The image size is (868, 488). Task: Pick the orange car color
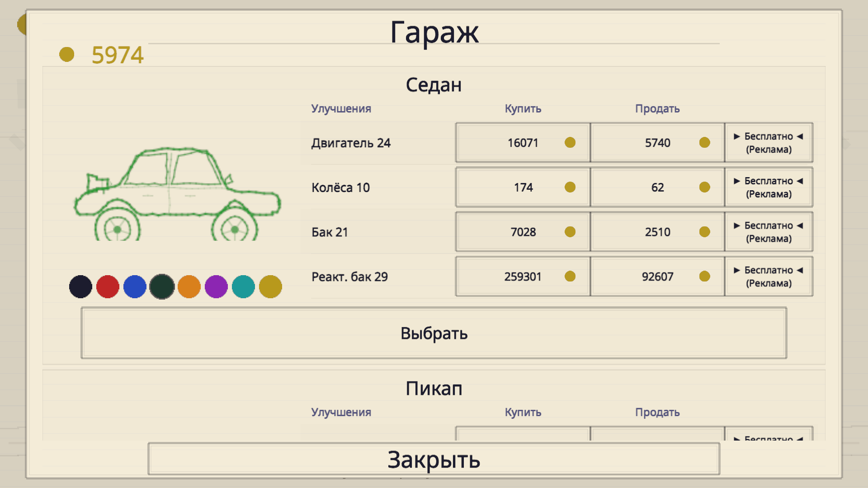click(x=189, y=286)
